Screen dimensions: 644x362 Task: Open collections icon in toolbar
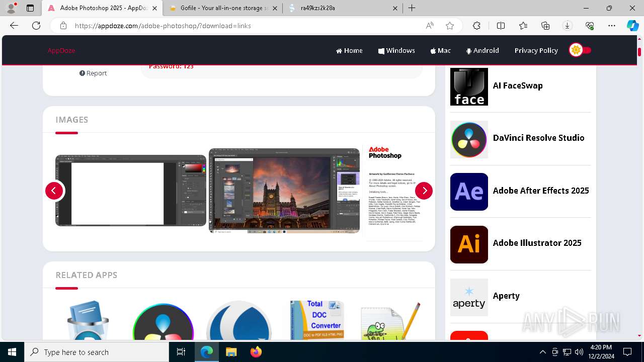545,26
